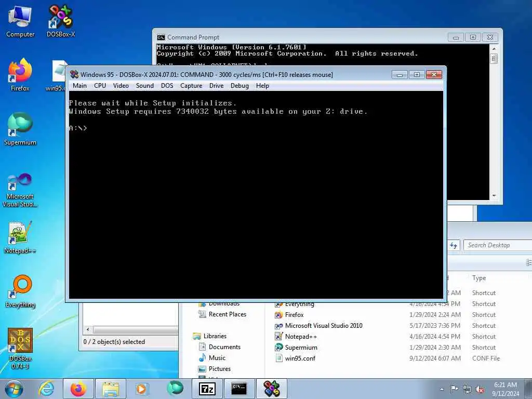The width and height of the screenshot is (532, 399).
Task: Switch to Command Prompt taskbar button
Action: (x=239, y=389)
